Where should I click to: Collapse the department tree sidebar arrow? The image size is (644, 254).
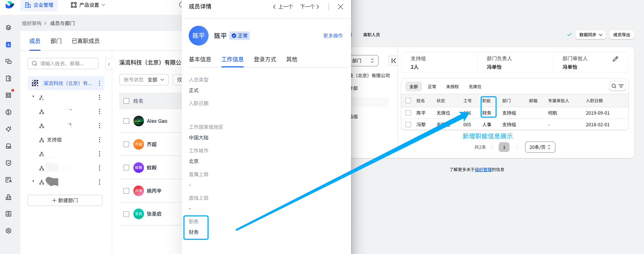tap(109, 64)
